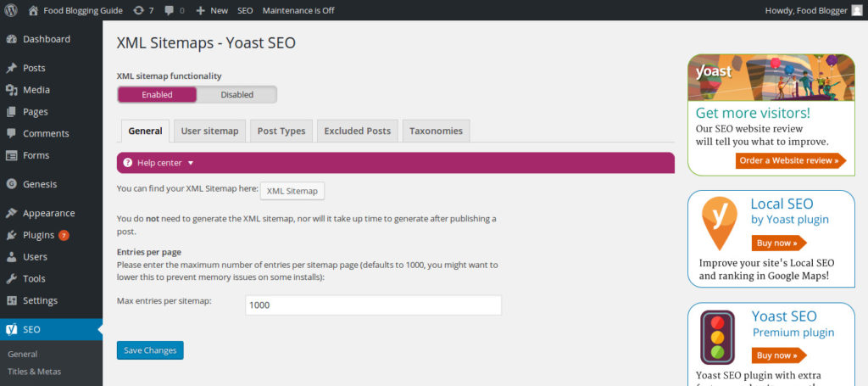The image size is (868, 386).
Task: Open Titles & Metas submenu under SEO
Action: coord(34,371)
